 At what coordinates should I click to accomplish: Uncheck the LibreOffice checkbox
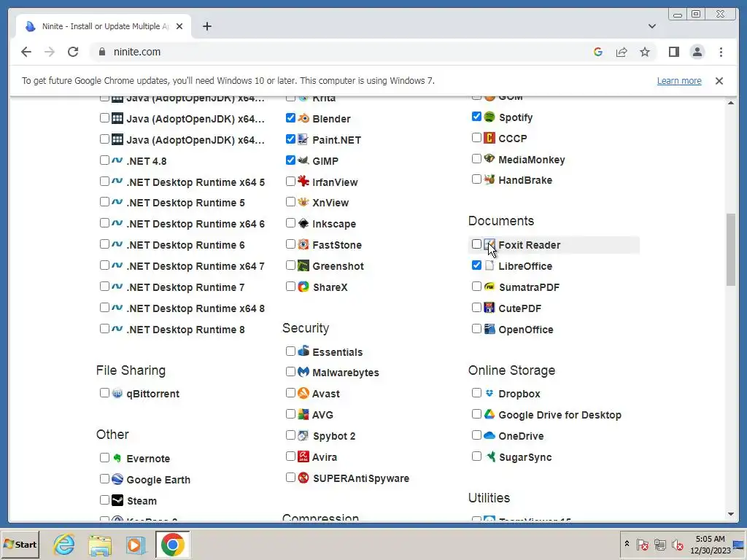tap(476, 265)
